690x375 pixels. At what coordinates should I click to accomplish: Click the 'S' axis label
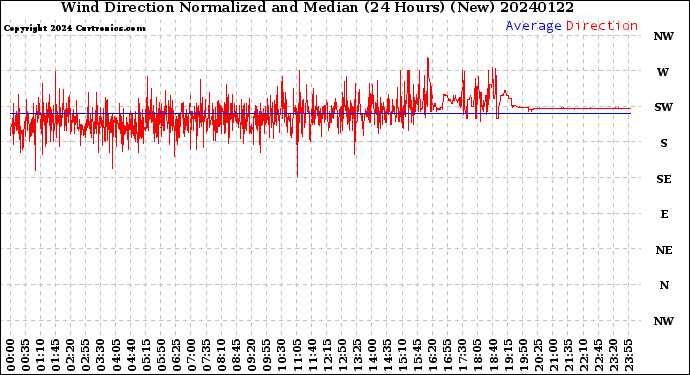point(664,143)
